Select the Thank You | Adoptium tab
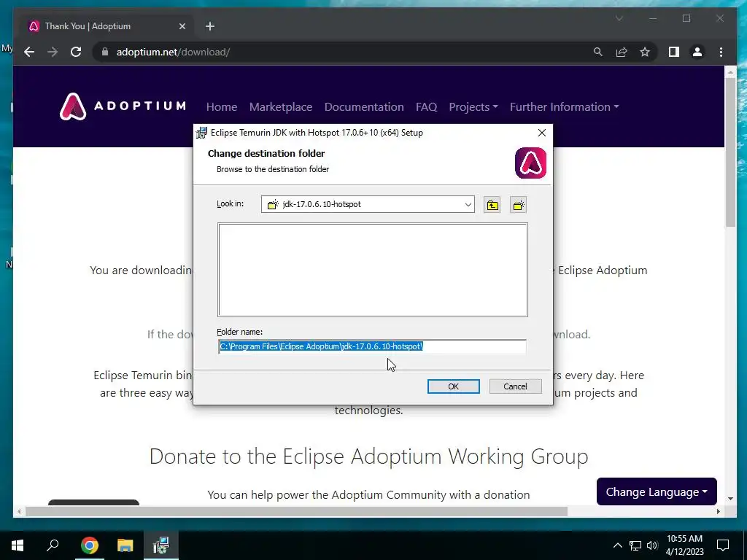 106,26
